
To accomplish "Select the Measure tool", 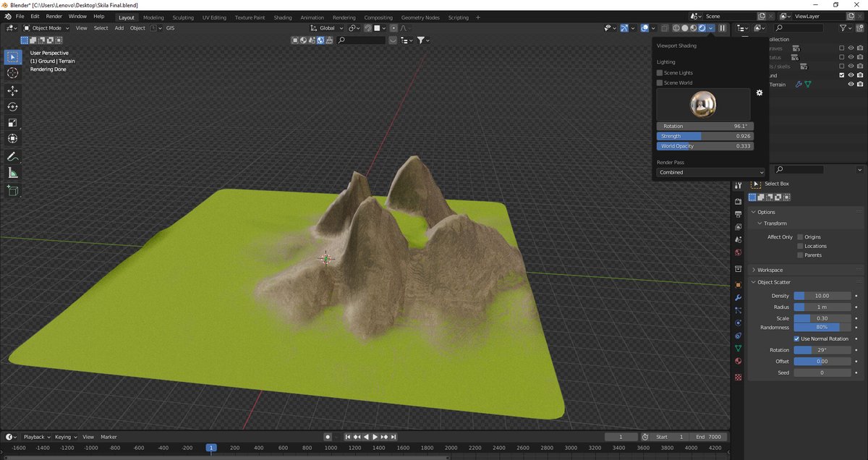I will (12, 173).
